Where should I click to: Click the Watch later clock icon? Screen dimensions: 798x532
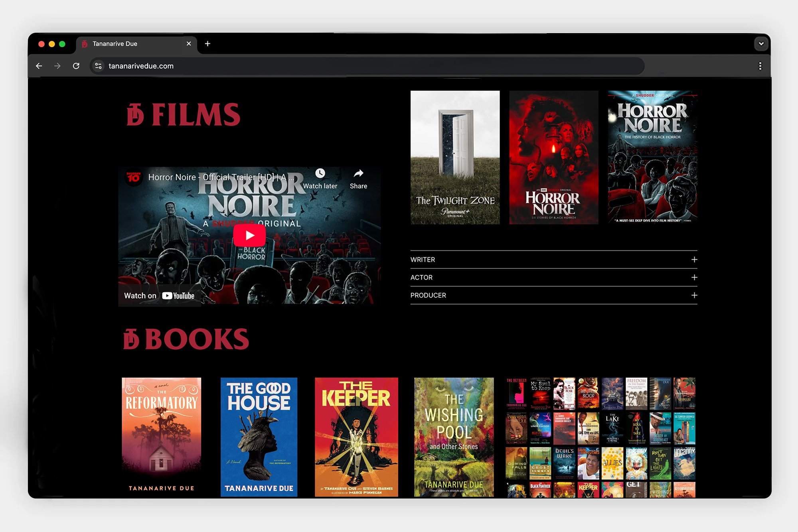pos(320,173)
